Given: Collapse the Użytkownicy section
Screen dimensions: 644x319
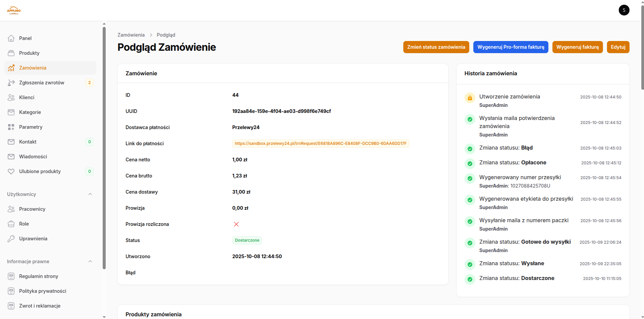Looking at the screenshot, I should (x=90, y=194).
